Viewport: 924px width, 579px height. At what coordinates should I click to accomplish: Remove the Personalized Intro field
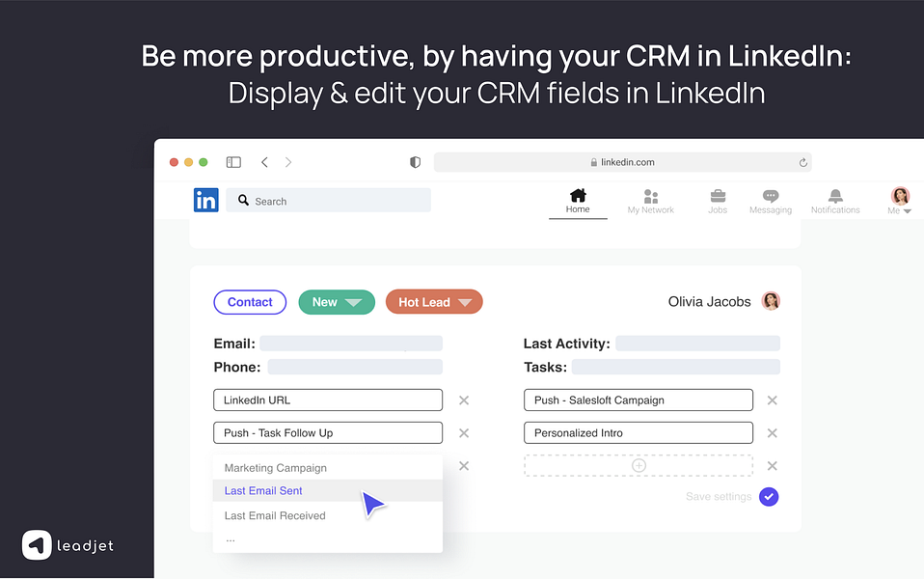772,433
